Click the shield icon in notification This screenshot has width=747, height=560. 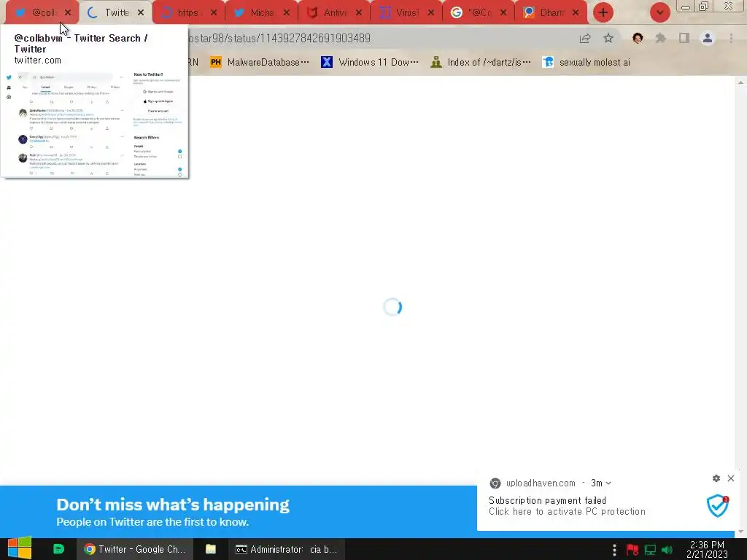[x=718, y=506]
